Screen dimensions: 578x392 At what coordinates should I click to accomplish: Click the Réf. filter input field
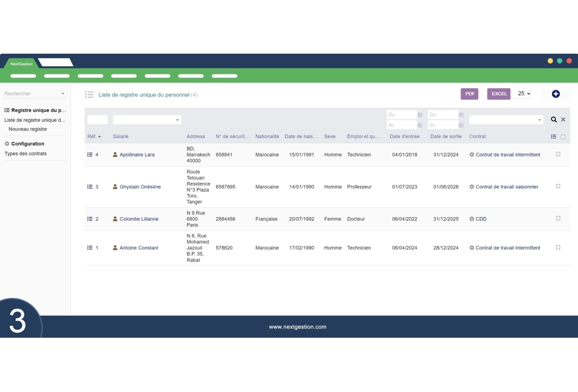(x=97, y=120)
